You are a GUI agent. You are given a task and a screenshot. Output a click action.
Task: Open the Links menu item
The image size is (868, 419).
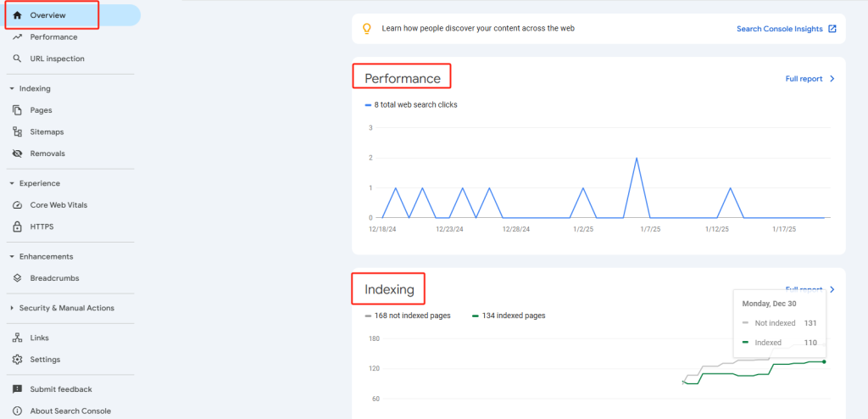click(39, 338)
